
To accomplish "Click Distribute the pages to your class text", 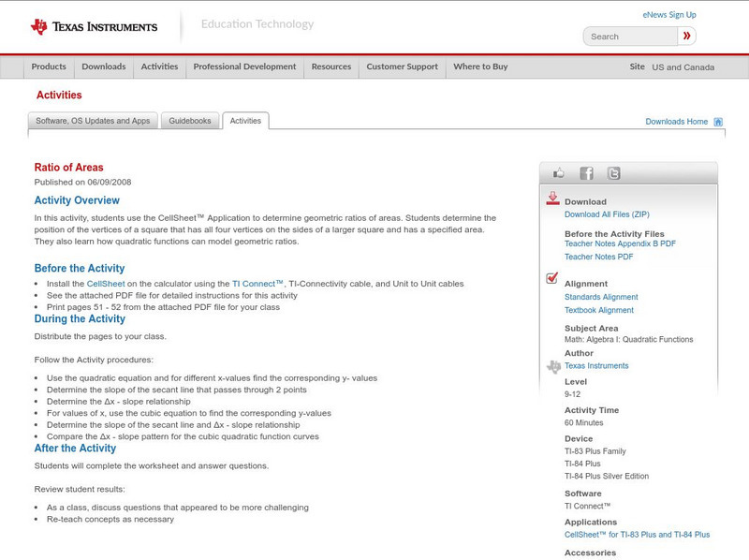I will [100, 336].
